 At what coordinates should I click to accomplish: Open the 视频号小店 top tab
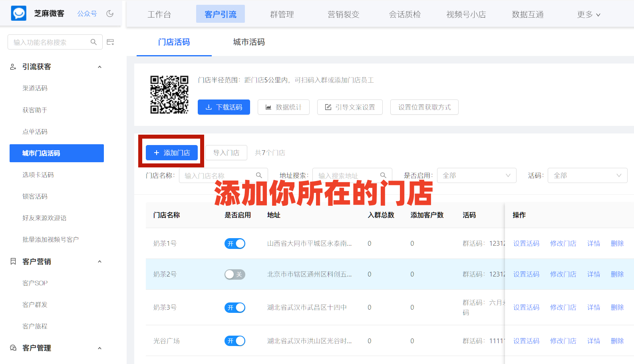pos(466,14)
